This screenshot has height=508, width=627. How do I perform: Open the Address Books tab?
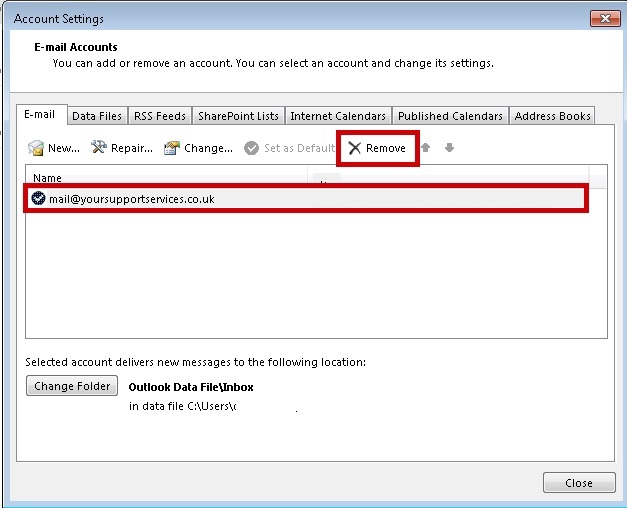pos(553,116)
